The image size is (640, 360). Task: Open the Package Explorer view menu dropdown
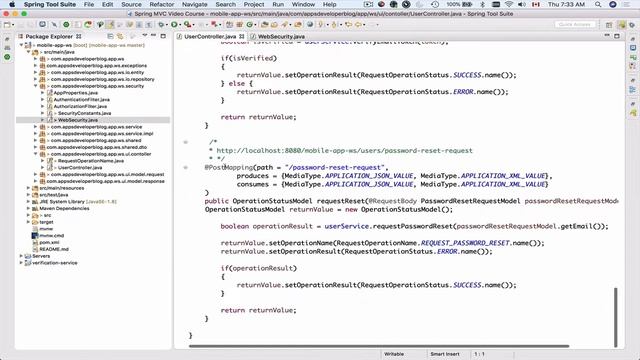click(144, 36)
